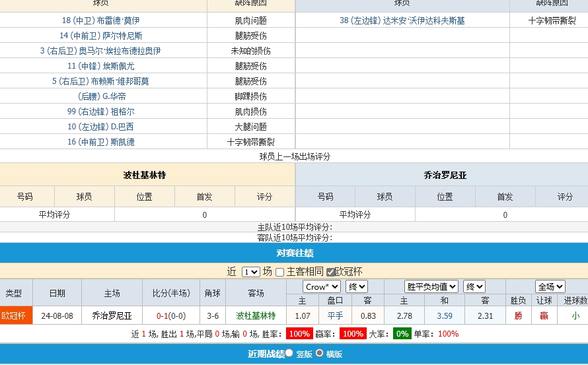
Task: Open the Crow* bookmaker dropdown
Action: click(322, 286)
